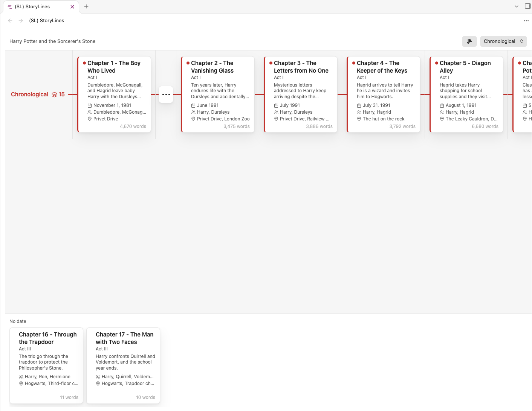Click people icon beside Dumbledore, McGonag...
Image resolution: width=532 pixels, height=411 pixels.
coord(90,112)
